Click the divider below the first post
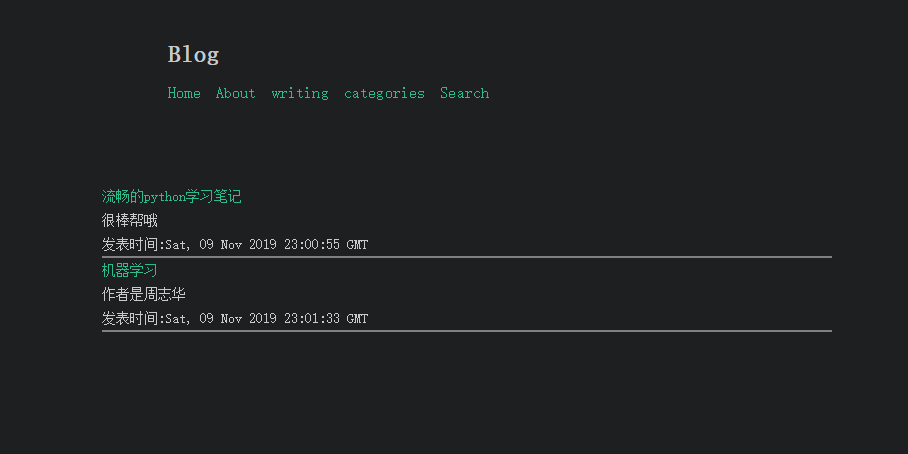The image size is (908, 454). click(467, 257)
